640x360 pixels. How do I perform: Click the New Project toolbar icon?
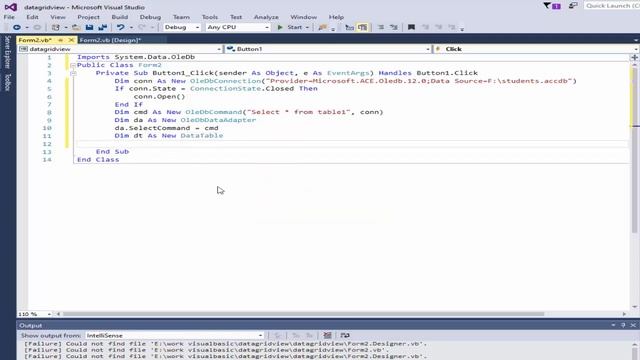(56, 27)
